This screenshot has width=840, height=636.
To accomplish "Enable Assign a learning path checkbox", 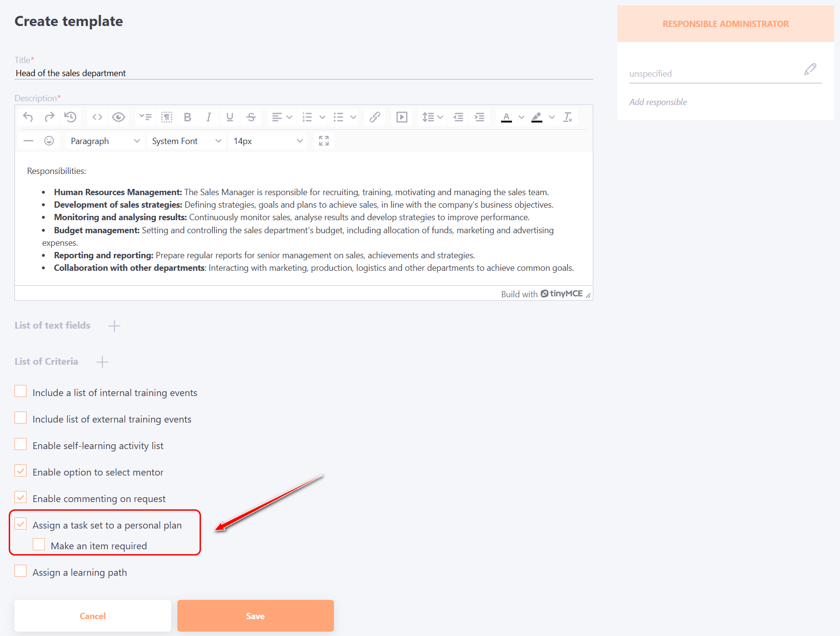I will 21,571.
